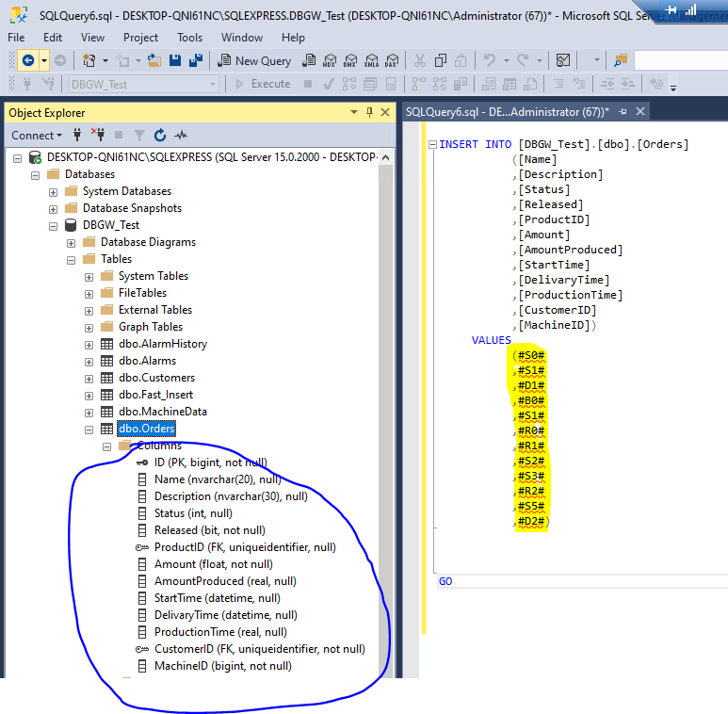
Task: Expand the dbo.Customers table node
Action: [x=89, y=378]
